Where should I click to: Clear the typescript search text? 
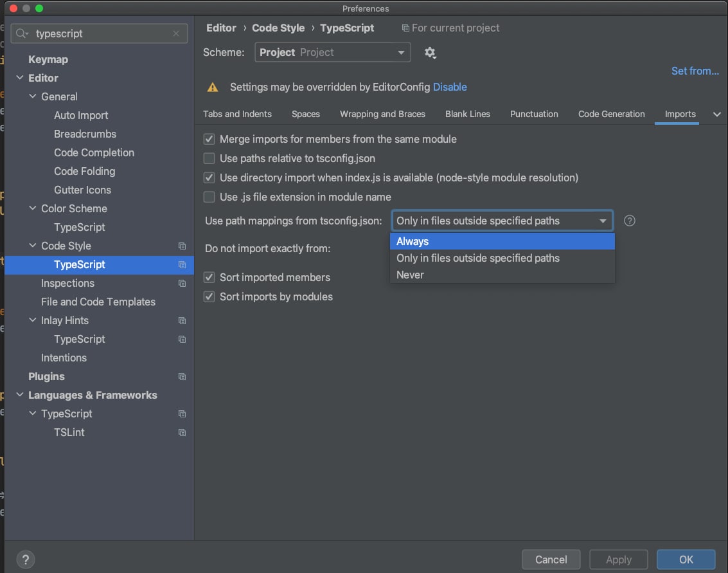pos(176,33)
